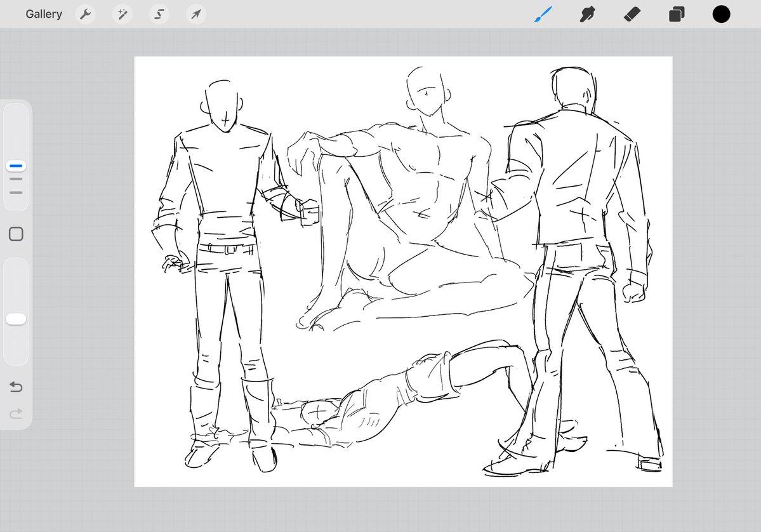Click the blue brush size slider handle
The image size is (761, 532).
[16, 166]
